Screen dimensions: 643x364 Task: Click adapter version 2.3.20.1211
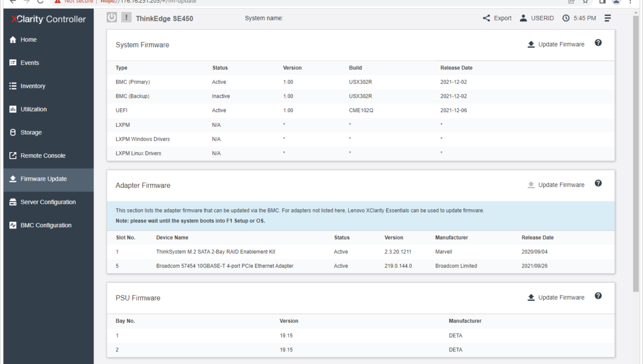click(398, 252)
